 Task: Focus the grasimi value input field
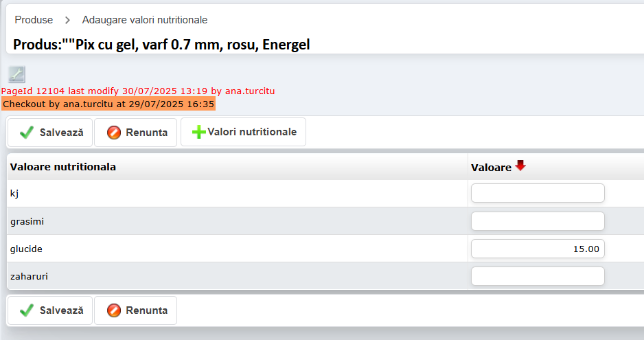[x=538, y=221]
